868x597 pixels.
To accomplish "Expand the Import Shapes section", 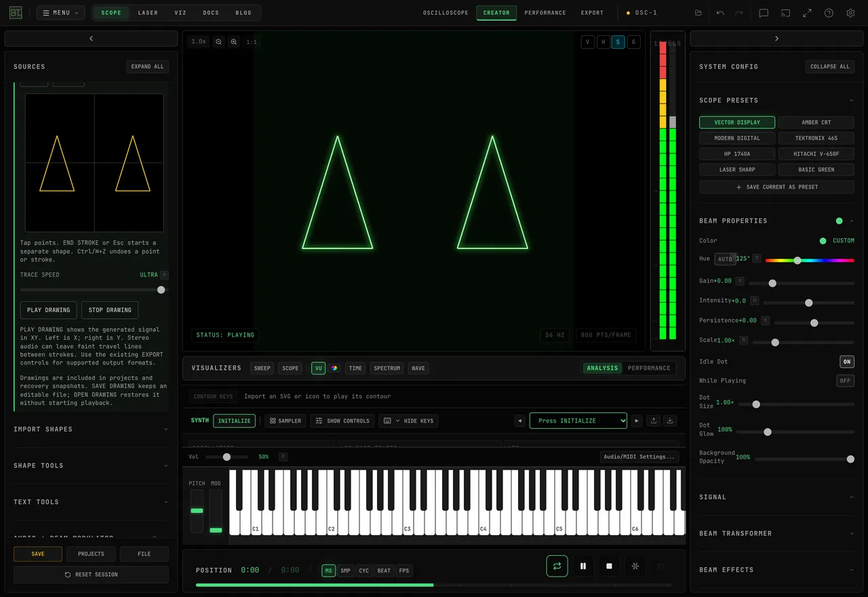I will point(91,429).
